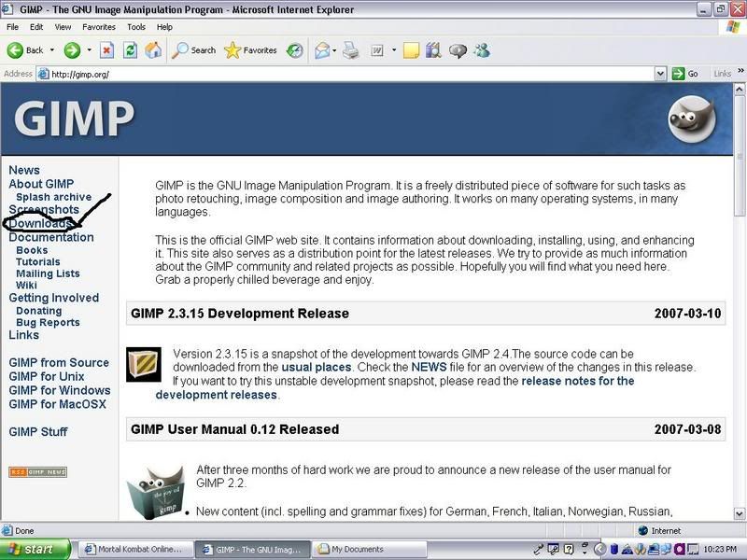Open the Tools menu
This screenshot has height=560, width=747.
[x=135, y=27]
